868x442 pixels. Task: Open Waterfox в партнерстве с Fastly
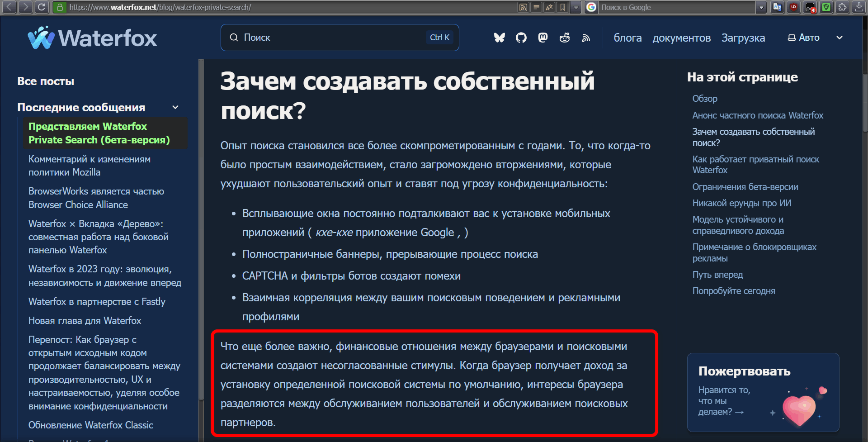[x=97, y=302]
